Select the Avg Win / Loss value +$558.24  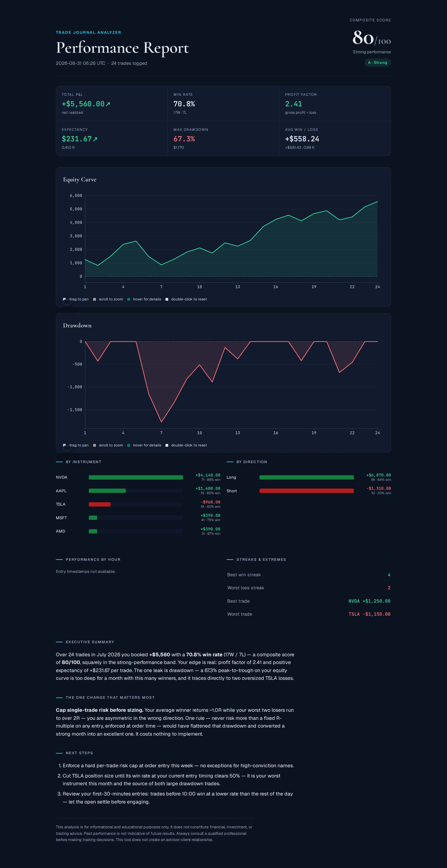[x=302, y=139]
